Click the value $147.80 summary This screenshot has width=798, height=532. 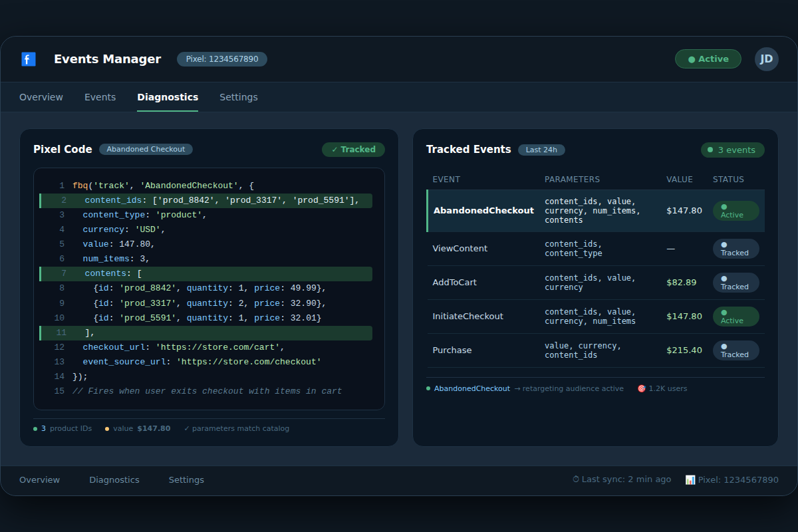tap(138, 429)
